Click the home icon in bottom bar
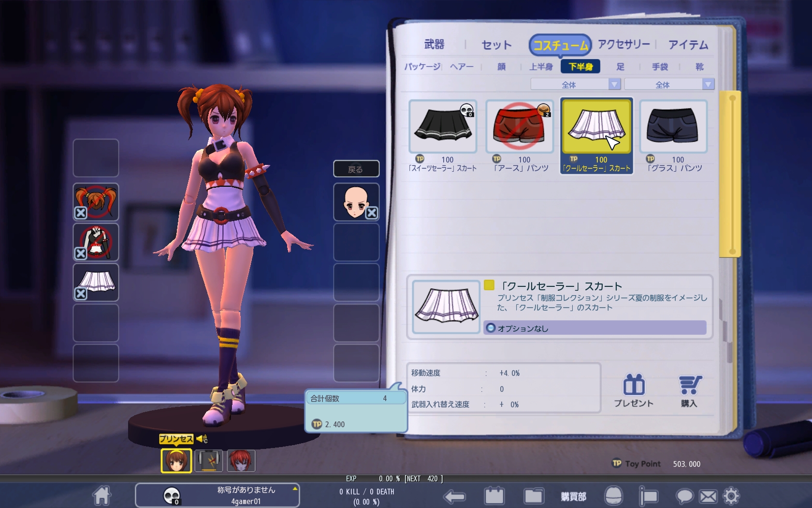Viewport: 812px width, 508px height. pos(101,495)
